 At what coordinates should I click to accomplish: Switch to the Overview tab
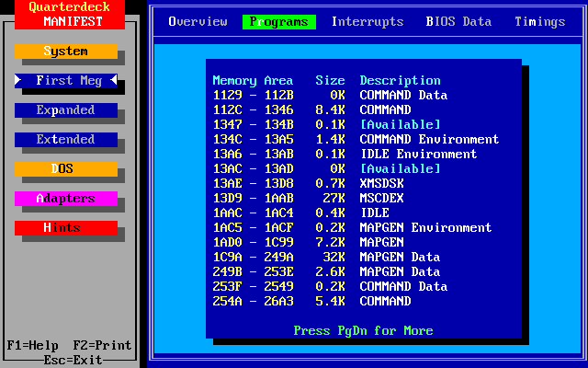(x=198, y=22)
